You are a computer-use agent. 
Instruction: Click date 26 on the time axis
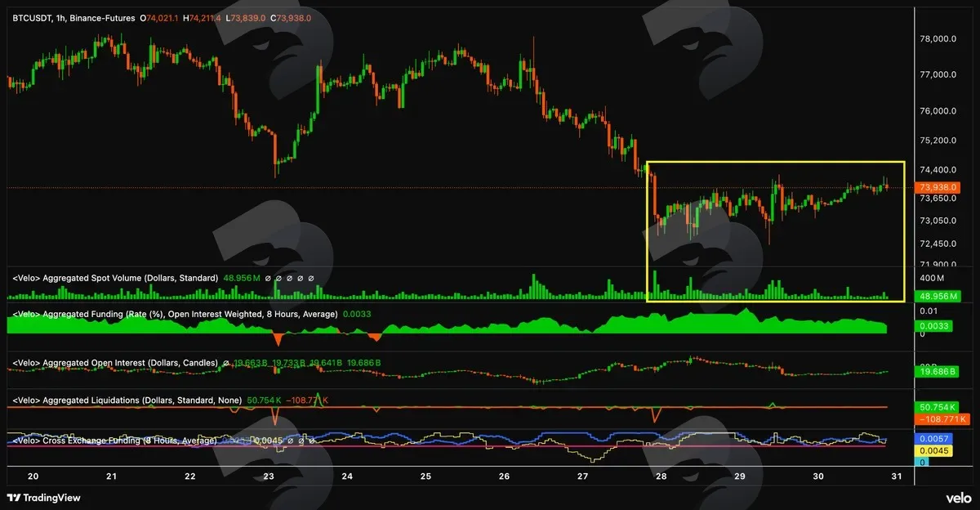click(504, 476)
